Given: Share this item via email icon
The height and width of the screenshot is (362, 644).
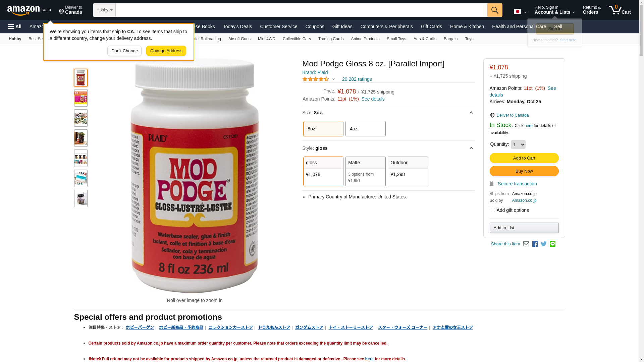Looking at the screenshot, I should (x=526, y=244).
